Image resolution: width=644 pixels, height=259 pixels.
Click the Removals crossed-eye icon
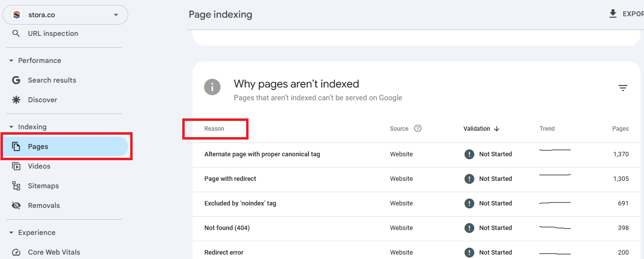[x=16, y=205]
